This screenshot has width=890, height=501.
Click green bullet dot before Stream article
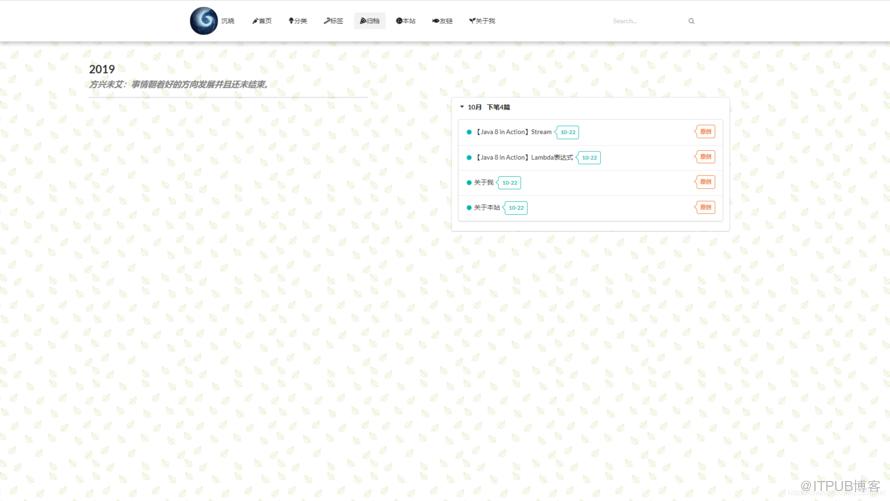(469, 132)
